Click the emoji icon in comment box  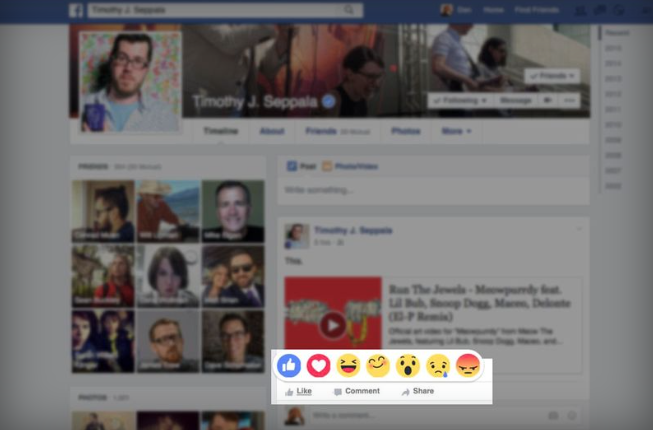[572, 415]
